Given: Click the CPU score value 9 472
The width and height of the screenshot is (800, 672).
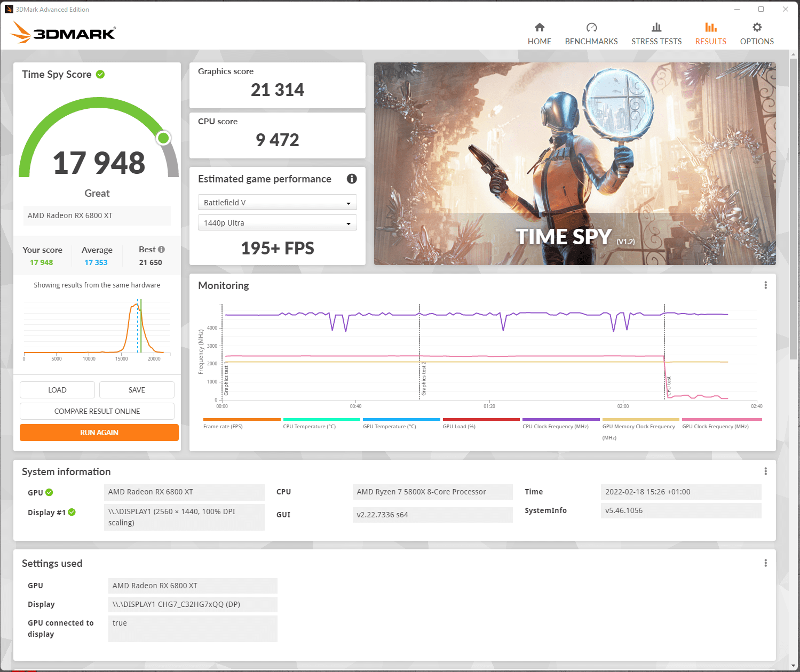Looking at the screenshot, I should coord(278,140).
